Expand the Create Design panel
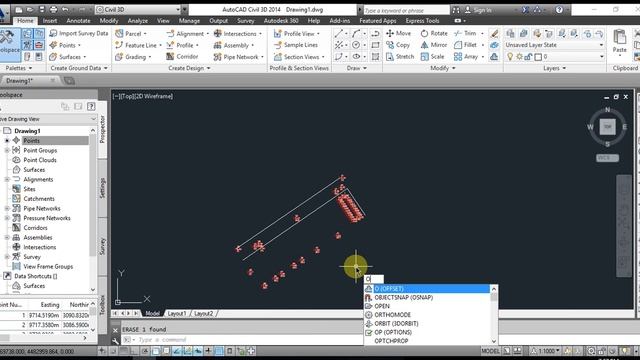640x360 pixels. click(x=189, y=68)
